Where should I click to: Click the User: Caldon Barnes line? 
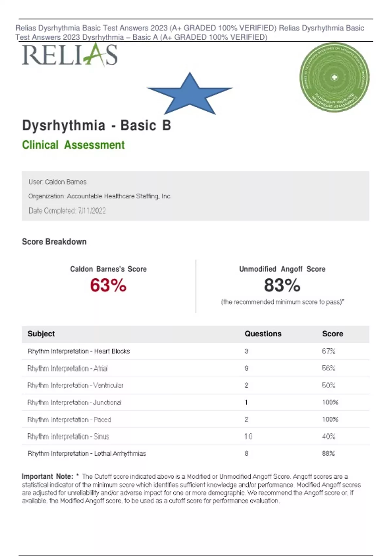coord(57,182)
